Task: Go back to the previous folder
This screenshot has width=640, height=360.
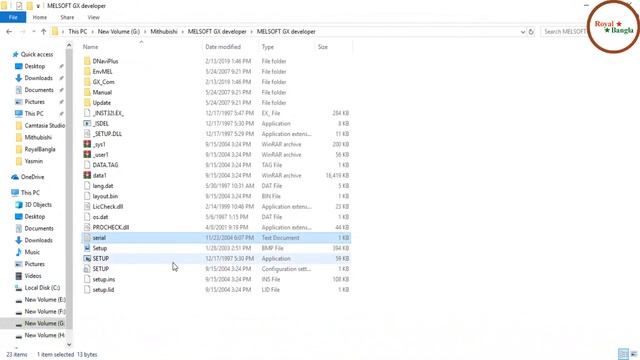Action: [9, 31]
